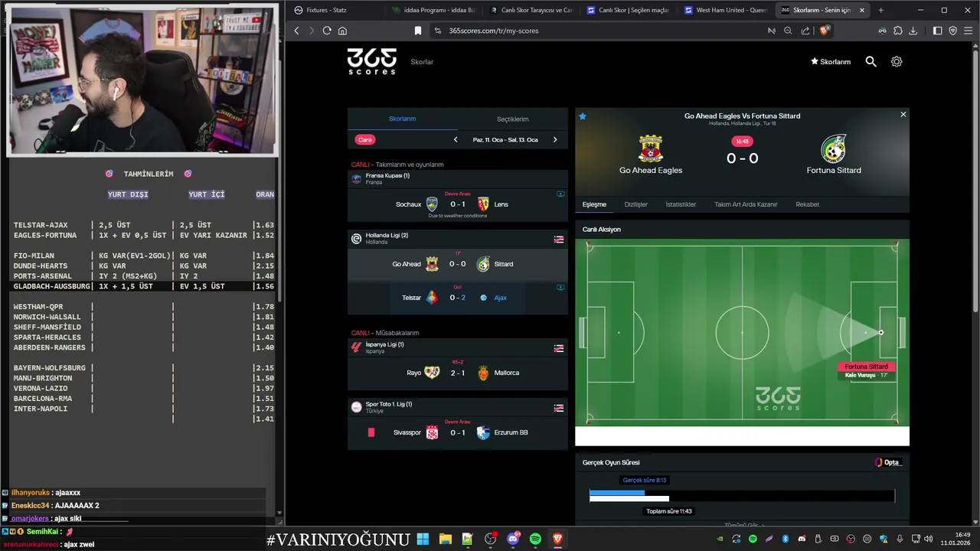Go to previous date range arrow
Viewport: 980px width, 551px height.
pos(456,140)
